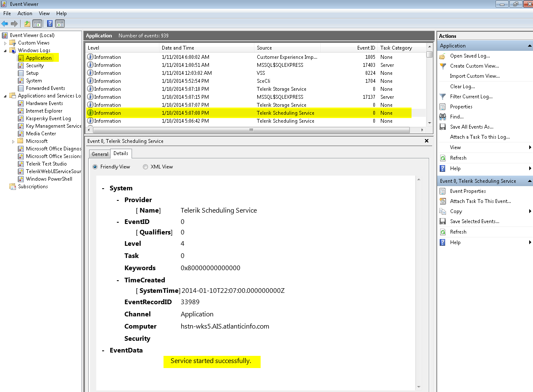Screen dimensions: 533x392
Task: Click the Forwarded Events log icon
Action: coord(21,88)
